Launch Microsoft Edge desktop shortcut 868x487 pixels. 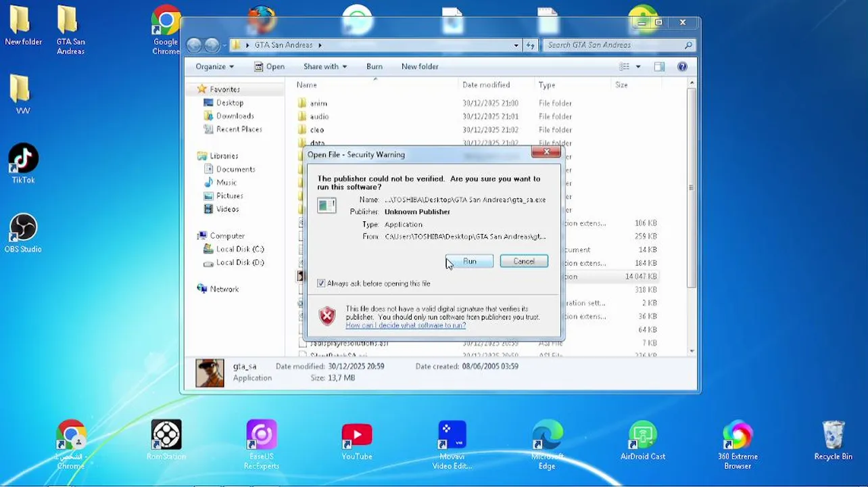point(547,444)
